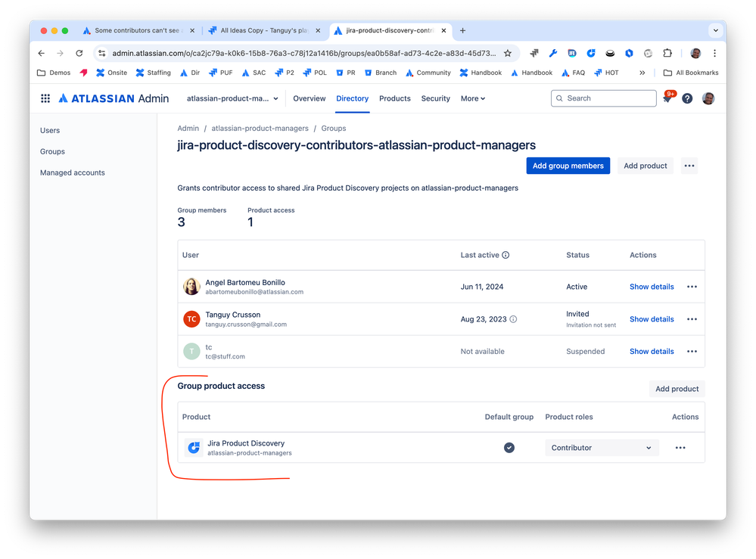Open Chrome three-dot menu
Screen dimensions: 756x559
[x=714, y=54]
